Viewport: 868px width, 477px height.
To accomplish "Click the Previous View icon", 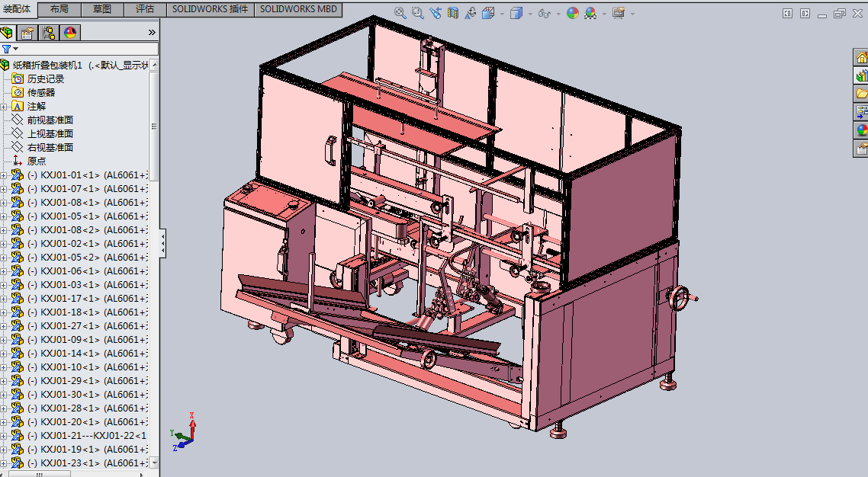I will click(435, 13).
